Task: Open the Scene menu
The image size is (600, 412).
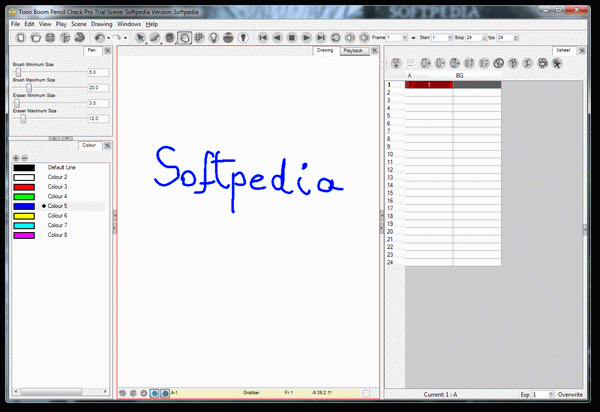Action: (x=79, y=24)
